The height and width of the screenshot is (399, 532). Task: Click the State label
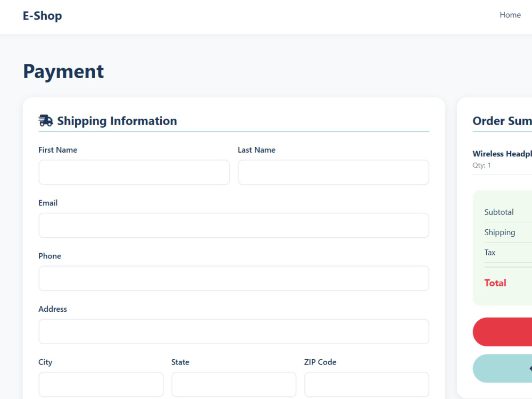(x=180, y=362)
